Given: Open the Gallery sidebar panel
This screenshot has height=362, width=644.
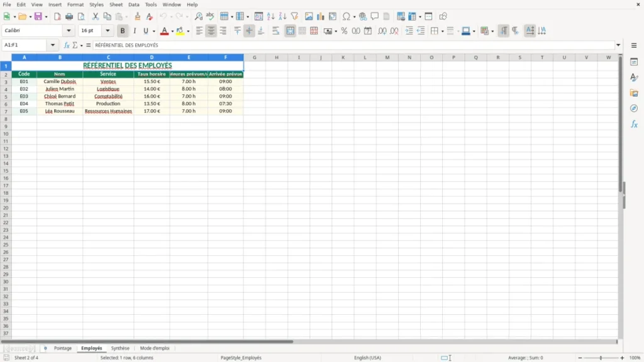Looking at the screenshot, I should point(634,93).
